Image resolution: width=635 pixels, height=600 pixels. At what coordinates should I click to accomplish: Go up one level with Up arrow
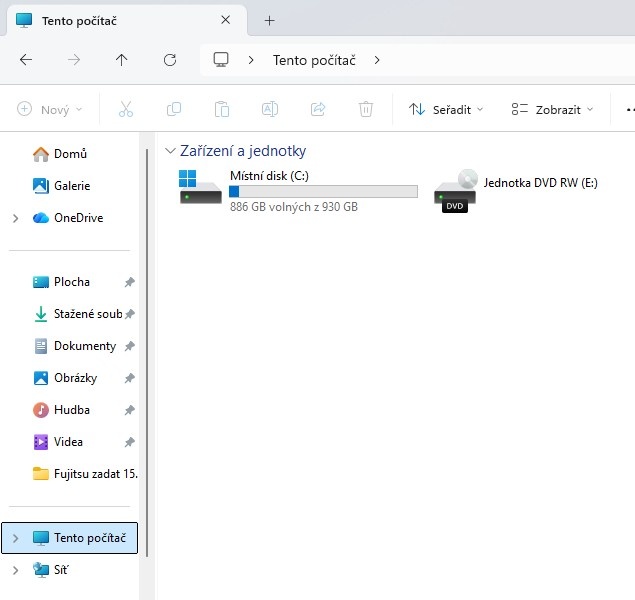[x=122, y=60]
